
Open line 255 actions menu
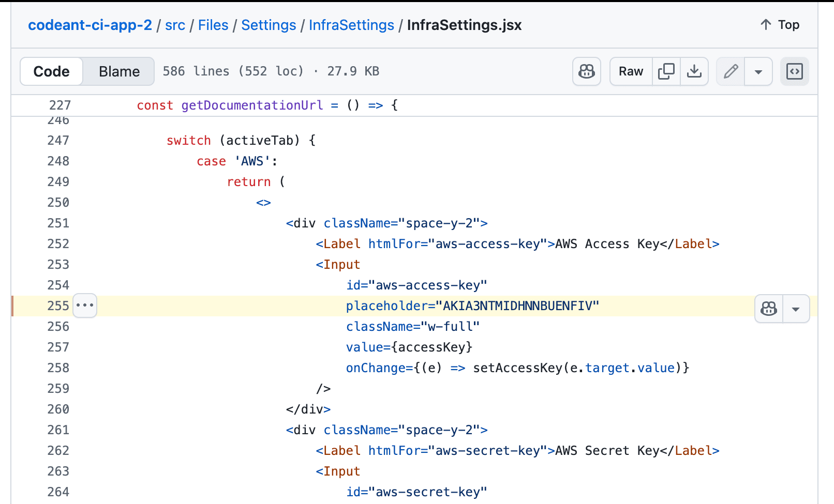click(x=85, y=306)
